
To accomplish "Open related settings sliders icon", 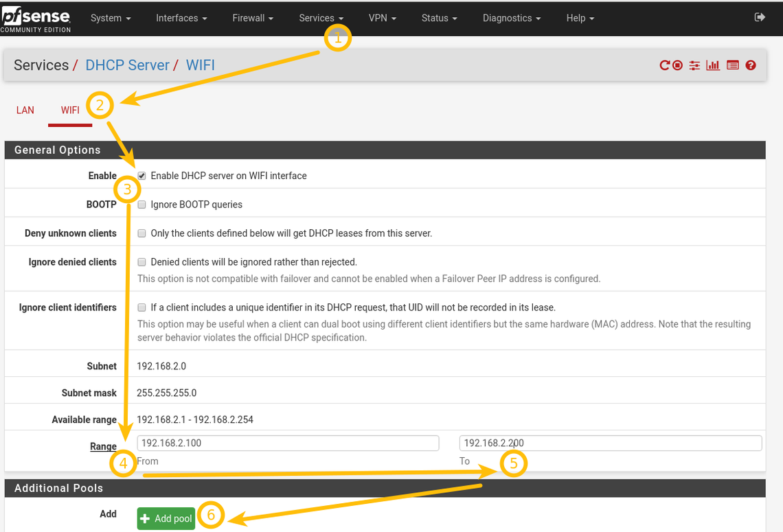I will coord(695,65).
